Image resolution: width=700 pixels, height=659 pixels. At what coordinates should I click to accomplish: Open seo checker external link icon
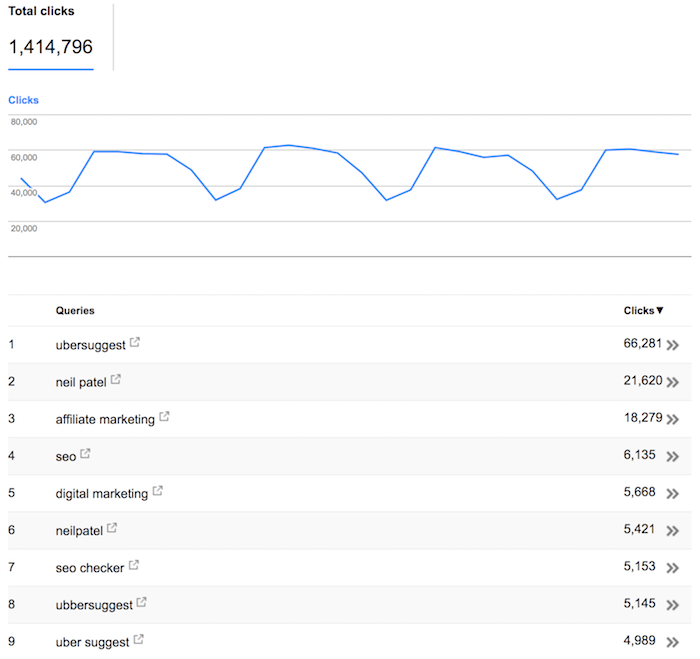134,565
